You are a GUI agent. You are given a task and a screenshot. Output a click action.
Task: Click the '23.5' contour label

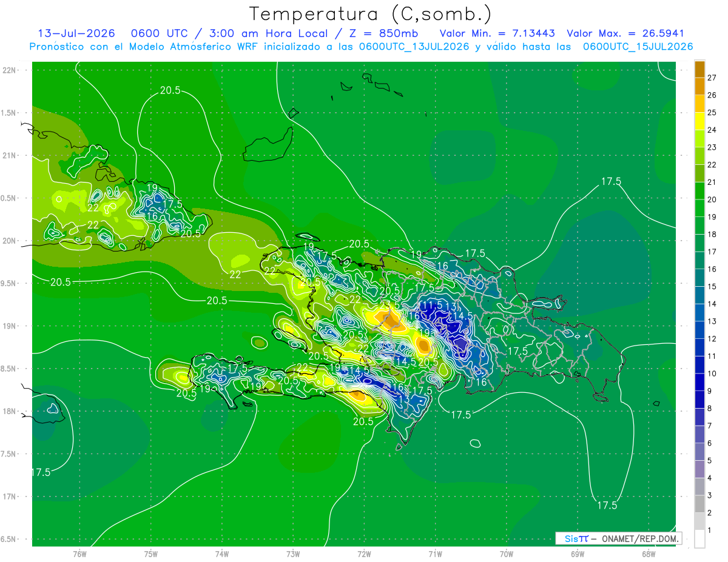click(389, 304)
